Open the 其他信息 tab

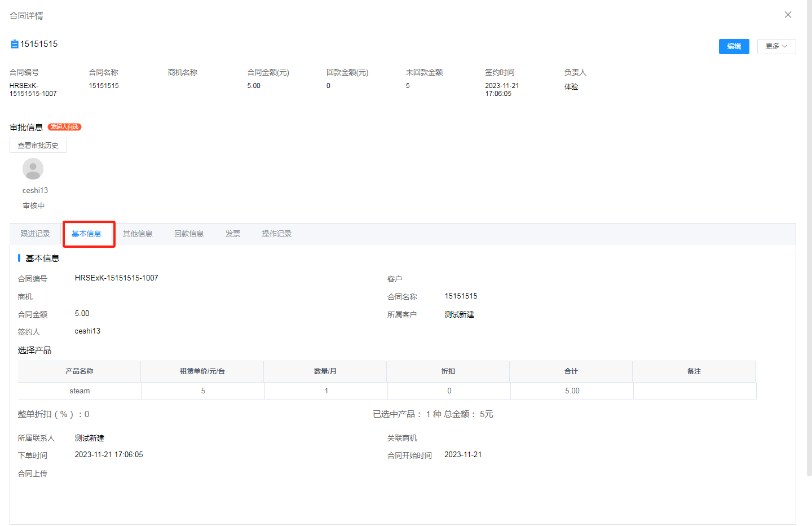click(138, 234)
